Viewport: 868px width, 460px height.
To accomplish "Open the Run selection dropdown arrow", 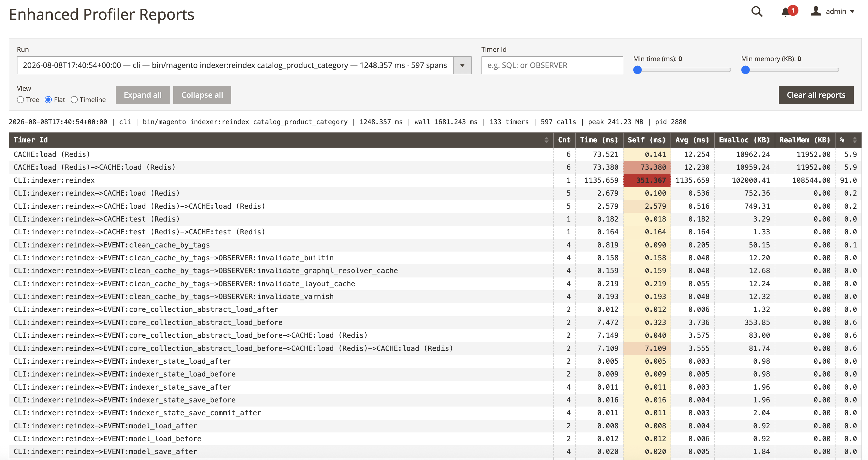I will (462, 65).
